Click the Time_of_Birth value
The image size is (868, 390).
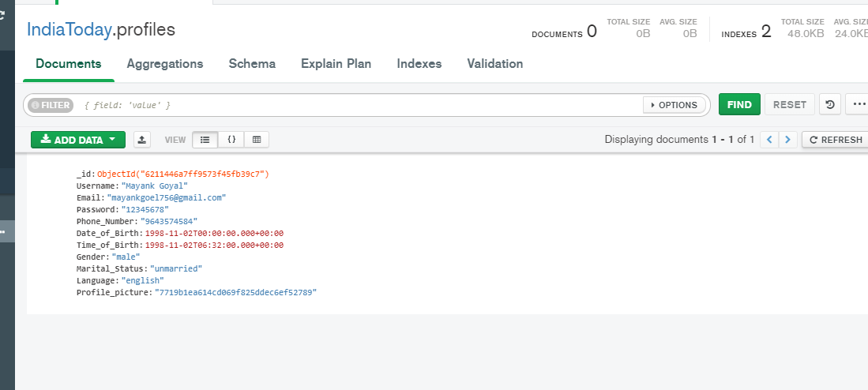click(214, 245)
